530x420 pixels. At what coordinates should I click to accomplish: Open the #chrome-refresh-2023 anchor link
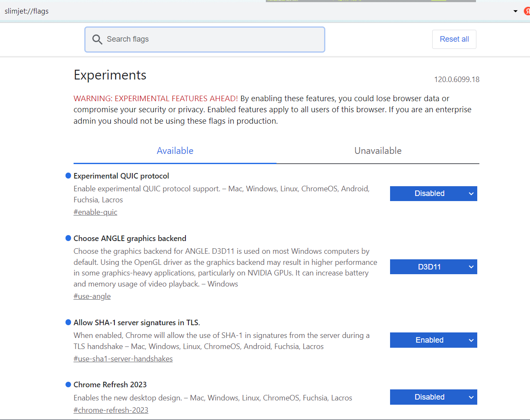coord(111,410)
